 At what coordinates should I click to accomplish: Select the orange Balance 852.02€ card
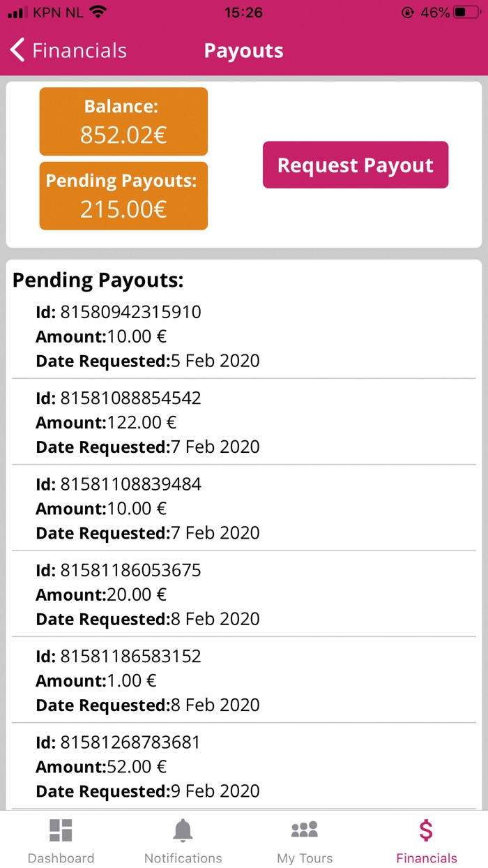pyautogui.click(x=123, y=121)
